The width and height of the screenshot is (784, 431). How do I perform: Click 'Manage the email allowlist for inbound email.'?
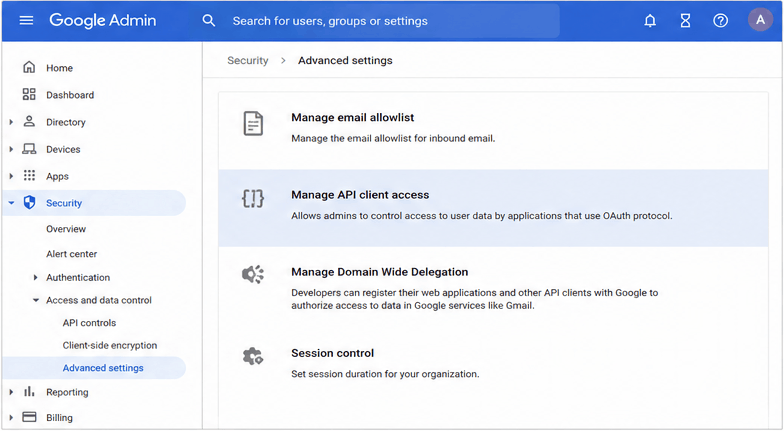393,138
